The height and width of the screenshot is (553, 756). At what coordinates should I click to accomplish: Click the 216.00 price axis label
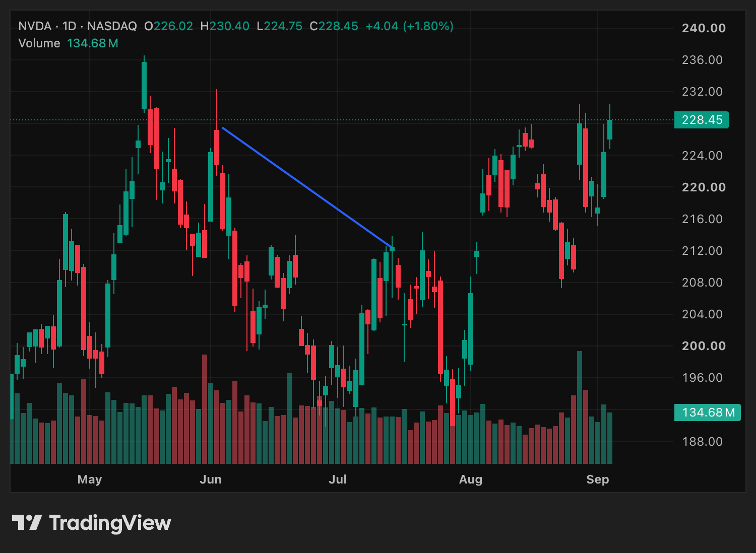[x=702, y=219]
